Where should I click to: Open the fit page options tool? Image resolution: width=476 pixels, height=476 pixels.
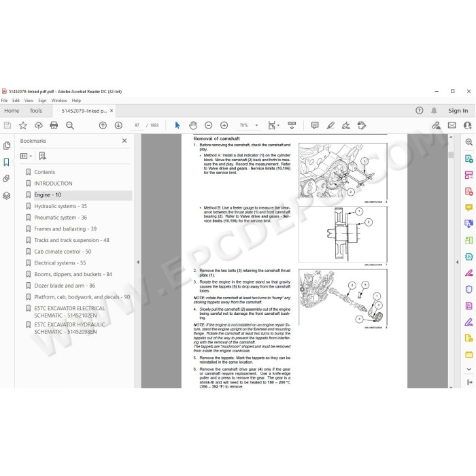(x=273, y=125)
